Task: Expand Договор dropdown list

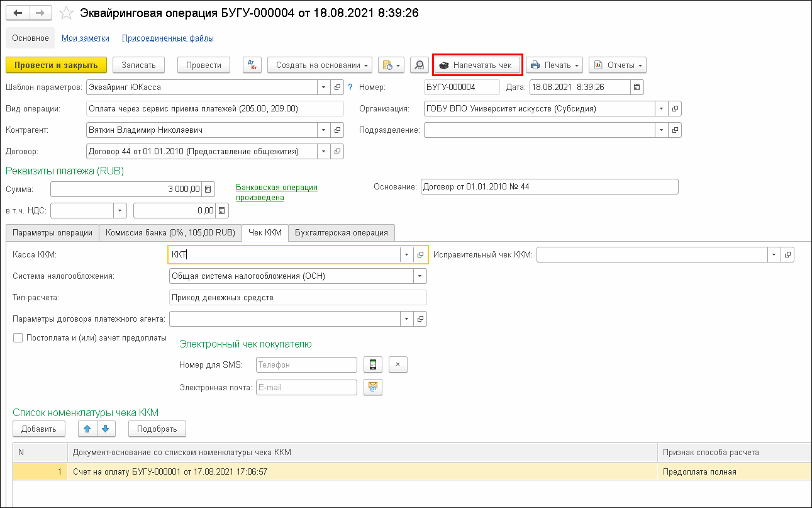Action: (x=324, y=151)
